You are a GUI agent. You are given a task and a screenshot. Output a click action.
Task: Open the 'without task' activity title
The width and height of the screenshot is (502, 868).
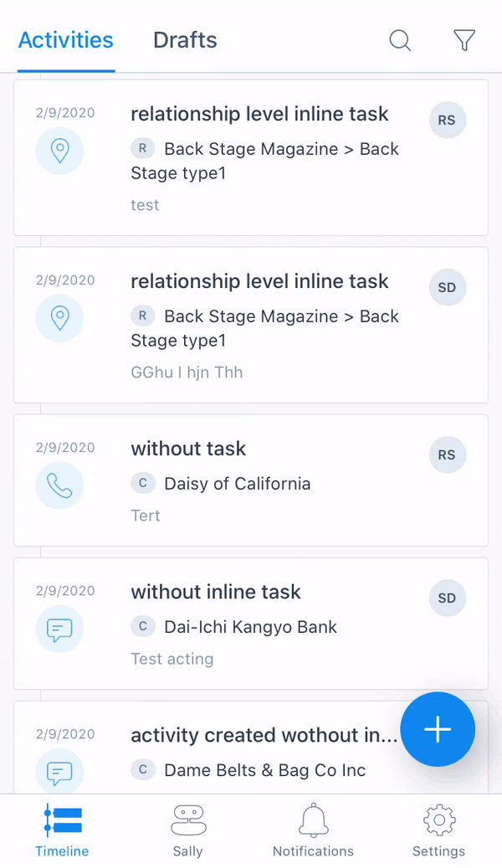tap(188, 449)
